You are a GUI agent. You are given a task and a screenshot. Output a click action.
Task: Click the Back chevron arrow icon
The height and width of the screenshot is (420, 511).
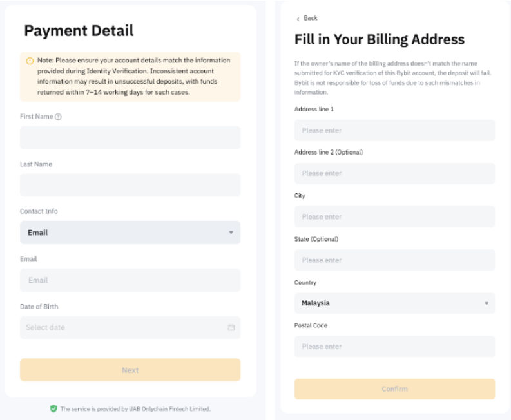pyautogui.click(x=298, y=19)
